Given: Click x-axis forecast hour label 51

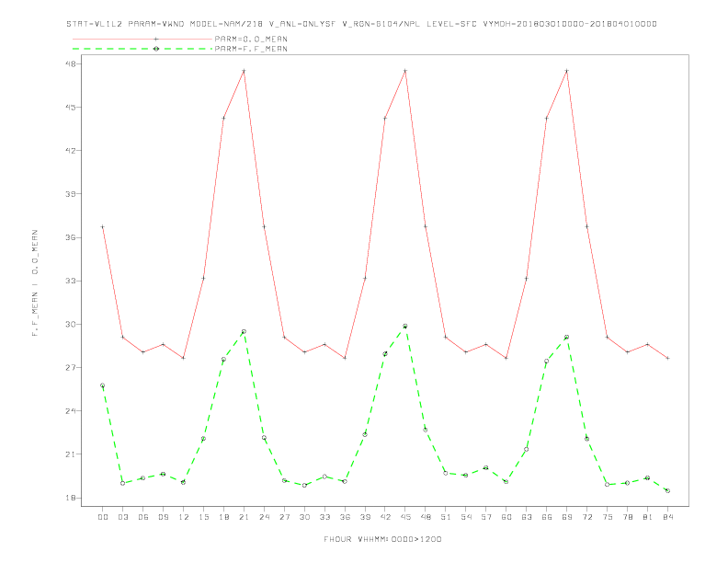Looking at the screenshot, I should 446,517.
